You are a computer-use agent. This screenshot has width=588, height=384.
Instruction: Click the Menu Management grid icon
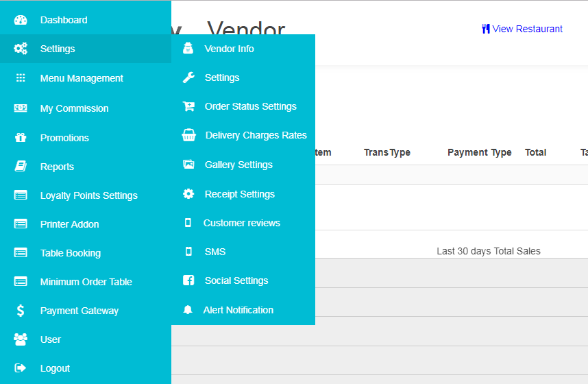[21, 78]
